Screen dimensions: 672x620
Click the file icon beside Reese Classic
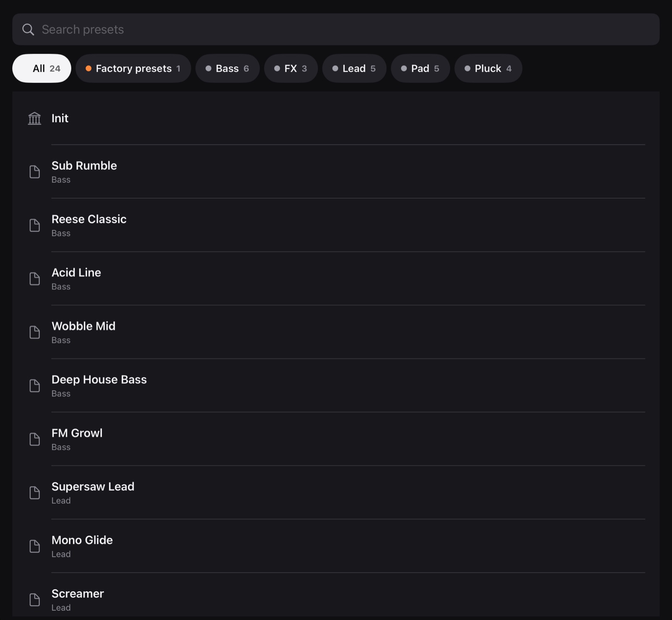pyautogui.click(x=34, y=225)
